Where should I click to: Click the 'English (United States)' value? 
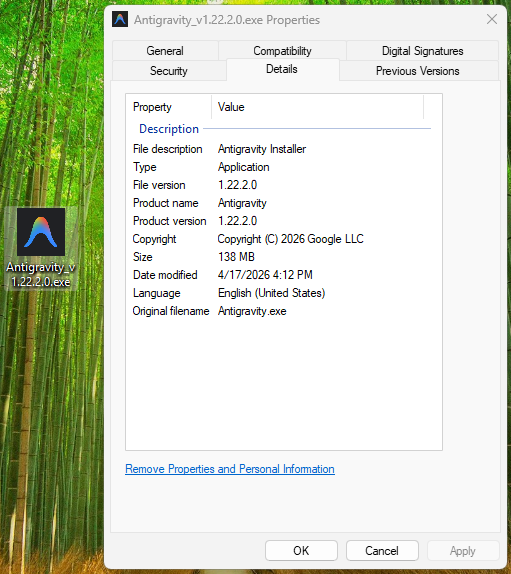tap(271, 293)
